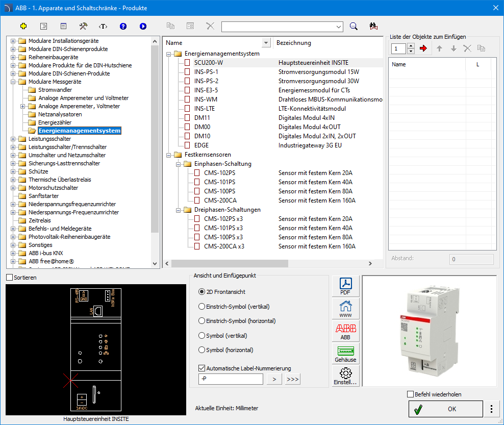Open the blue question mark help icon
Image resolution: width=504 pixels, height=425 pixels.
coord(123,27)
